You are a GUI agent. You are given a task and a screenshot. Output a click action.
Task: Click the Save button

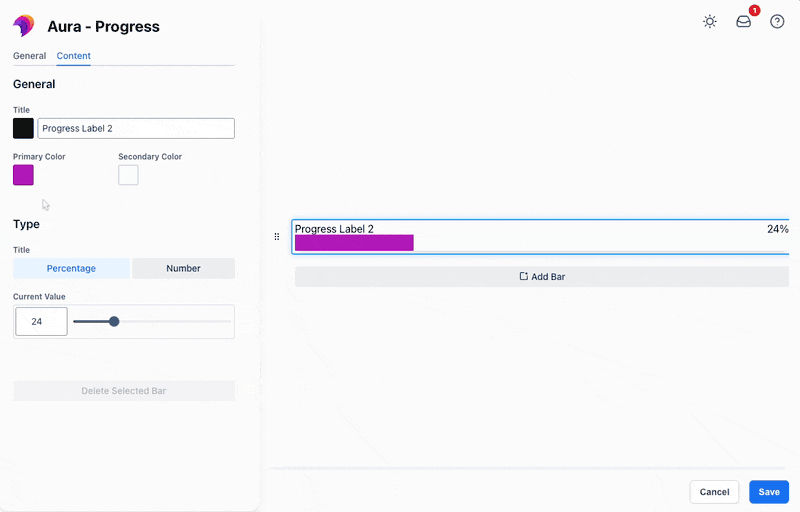(769, 492)
